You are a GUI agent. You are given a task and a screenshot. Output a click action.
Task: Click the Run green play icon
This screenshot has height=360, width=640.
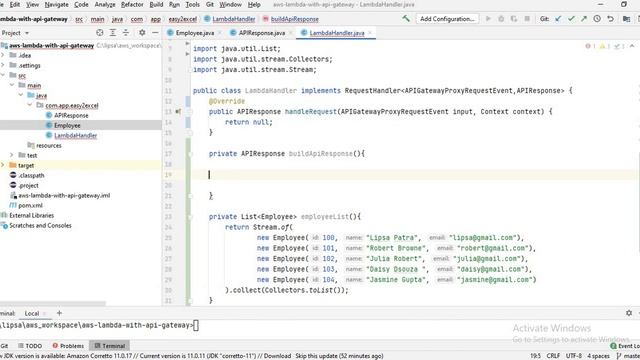[x=488, y=19]
